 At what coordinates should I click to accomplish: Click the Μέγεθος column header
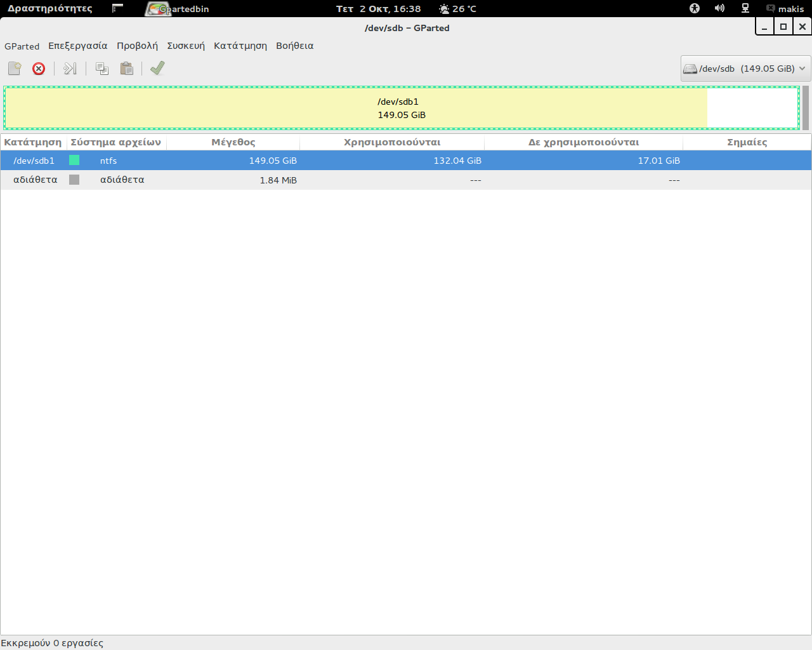click(233, 142)
